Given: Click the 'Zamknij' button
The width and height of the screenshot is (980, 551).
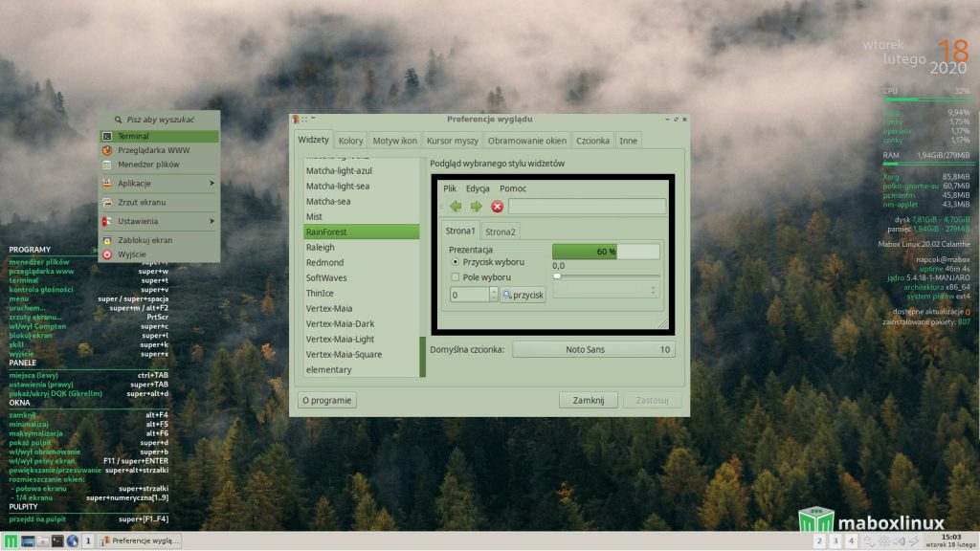Looking at the screenshot, I should point(589,401).
